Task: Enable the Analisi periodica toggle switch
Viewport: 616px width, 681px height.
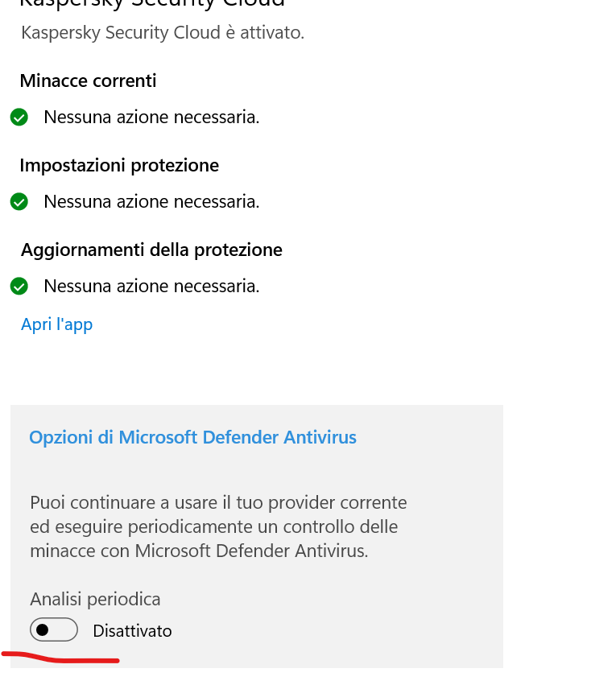Action: pyautogui.click(x=54, y=630)
